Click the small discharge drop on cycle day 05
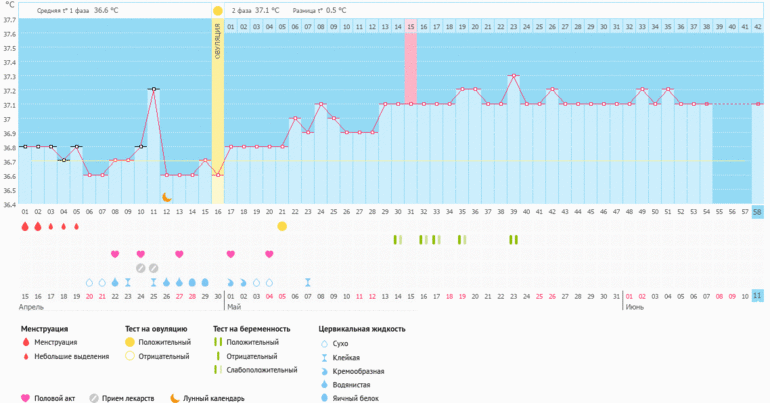Image resolution: width=770 pixels, height=403 pixels. (76, 227)
